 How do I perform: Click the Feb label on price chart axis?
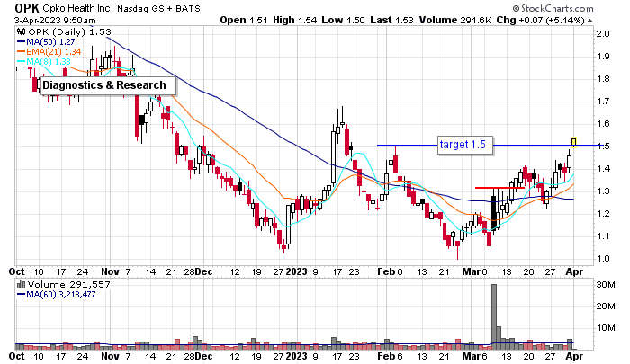tap(386, 271)
